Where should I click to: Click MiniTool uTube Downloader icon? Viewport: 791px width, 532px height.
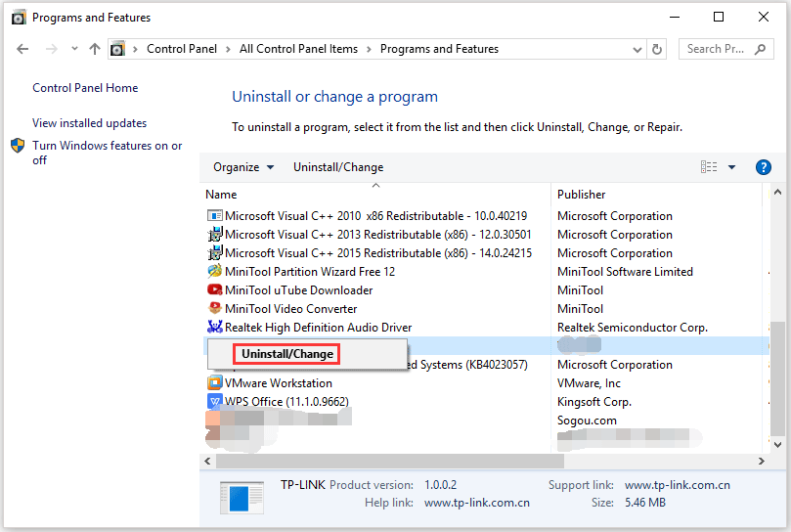[x=215, y=289]
